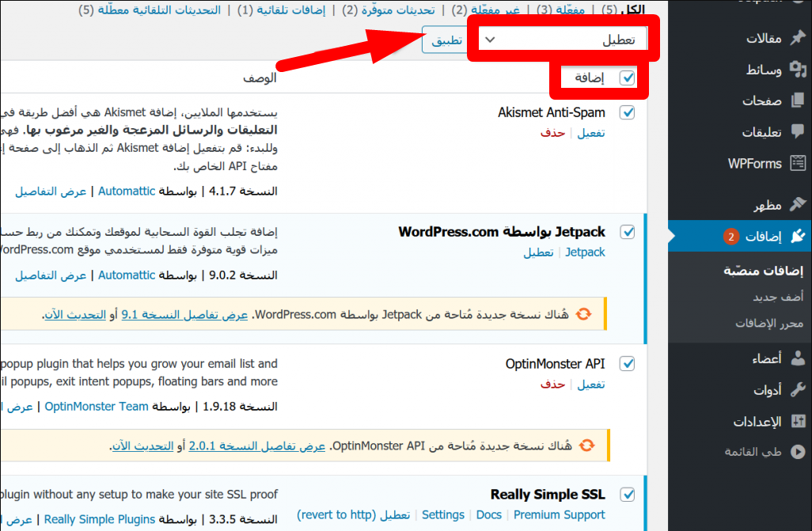
Task: Click the user icon beside أعضاء
Action: 798,358
